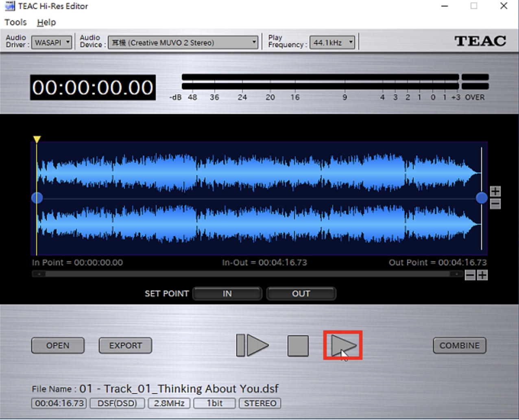Close the TEAC Hi-Res Editor window

coord(504,6)
